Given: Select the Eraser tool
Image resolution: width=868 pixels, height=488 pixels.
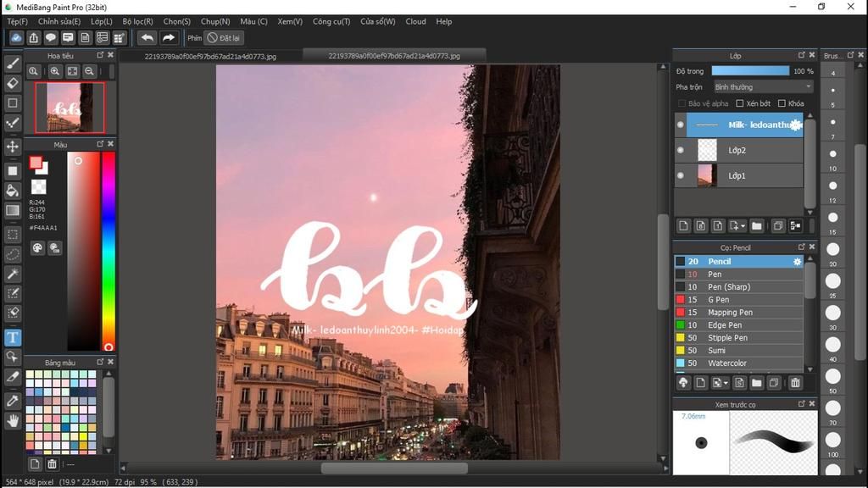Looking at the screenshot, I should tap(12, 83).
